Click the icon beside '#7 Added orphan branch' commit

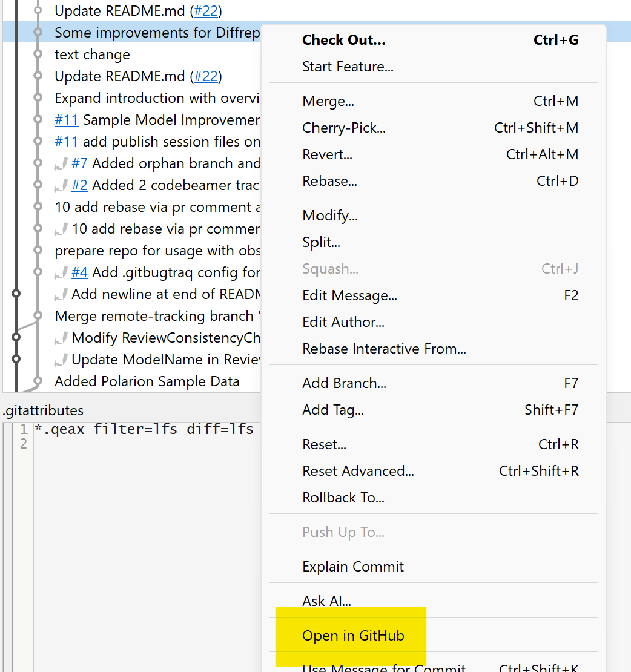[x=61, y=163]
